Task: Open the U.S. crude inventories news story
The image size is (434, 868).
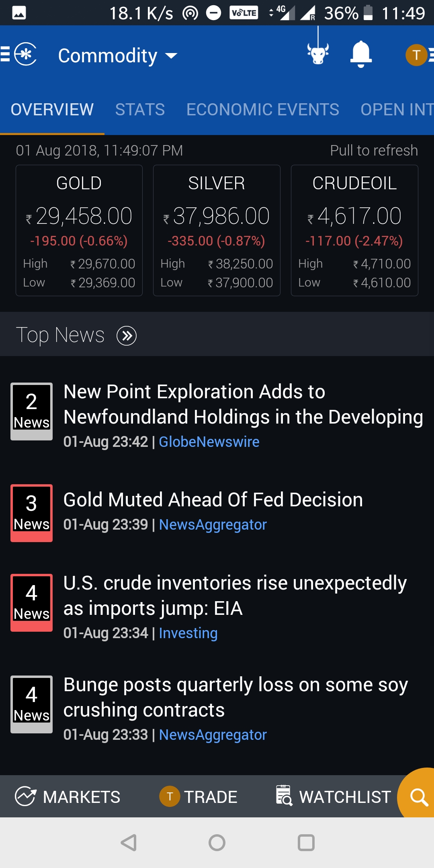Action: pos(235,596)
